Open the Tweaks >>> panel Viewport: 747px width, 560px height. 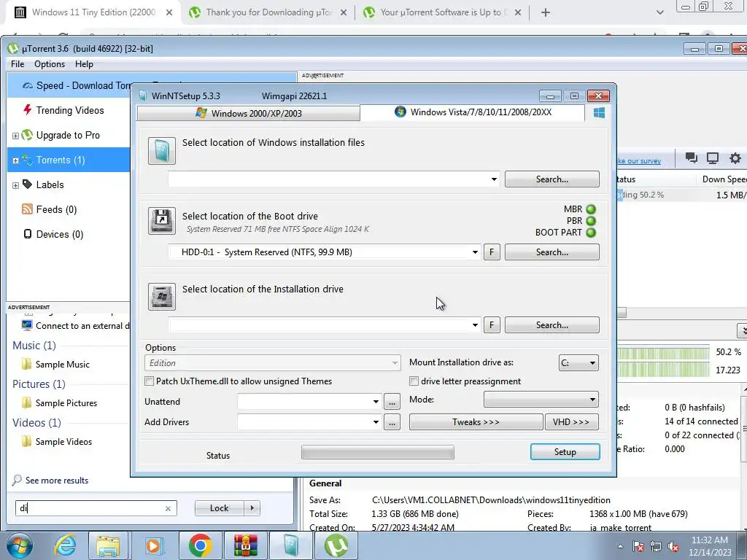(x=476, y=422)
